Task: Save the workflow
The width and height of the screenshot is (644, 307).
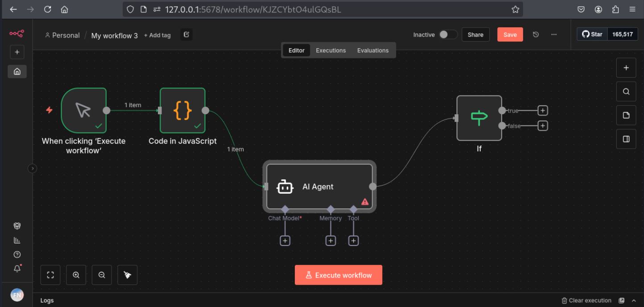Action: coord(510,34)
